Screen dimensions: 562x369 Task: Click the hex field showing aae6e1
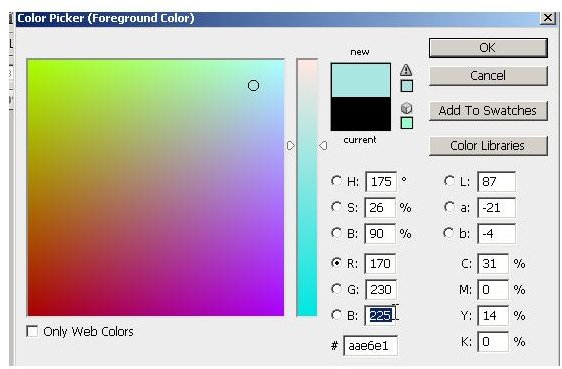click(x=370, y=346)
